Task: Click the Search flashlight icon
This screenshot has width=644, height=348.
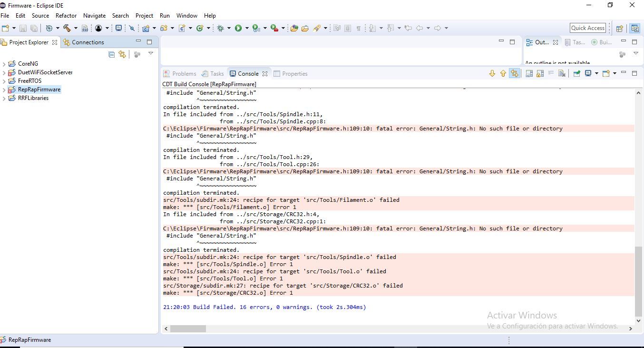Action: click(317, 28)
